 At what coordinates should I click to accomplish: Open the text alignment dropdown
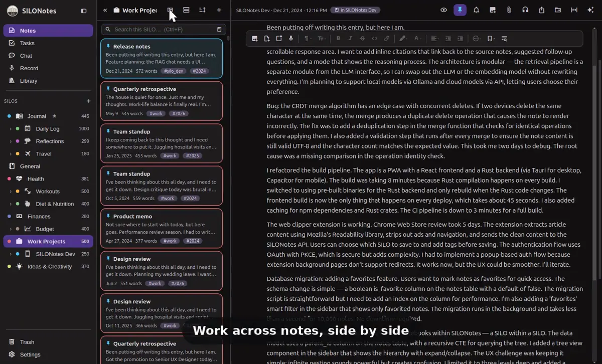(x=434, y=38)
